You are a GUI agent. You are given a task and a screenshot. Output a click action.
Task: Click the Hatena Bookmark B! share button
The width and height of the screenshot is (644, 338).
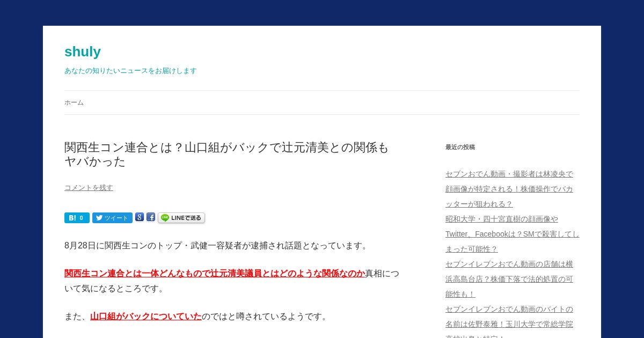point(77,218)
